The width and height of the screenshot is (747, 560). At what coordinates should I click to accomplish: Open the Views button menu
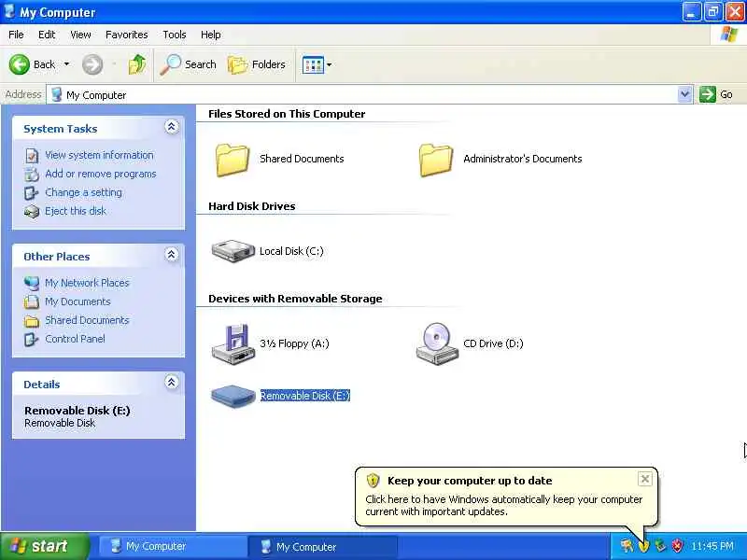pos(317,64)
